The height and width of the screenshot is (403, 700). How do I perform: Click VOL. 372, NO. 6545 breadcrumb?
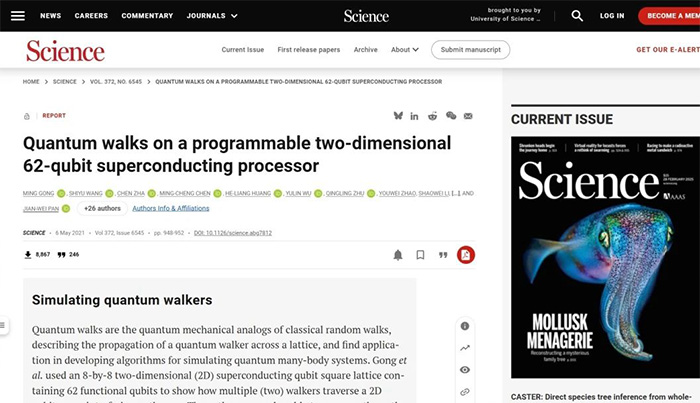click(116, 82)
